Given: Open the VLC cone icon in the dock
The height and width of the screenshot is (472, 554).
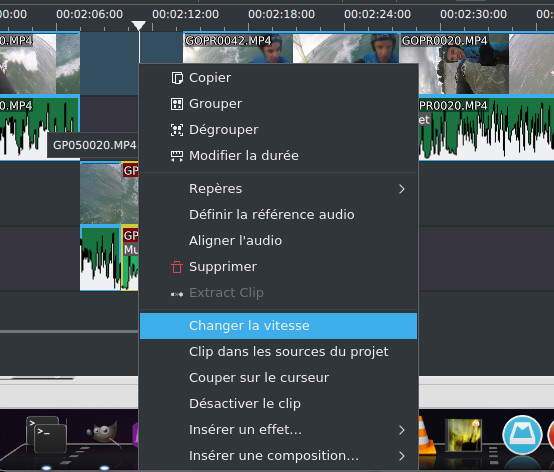Looking at the screenshot, I should [x=426, y=435].
